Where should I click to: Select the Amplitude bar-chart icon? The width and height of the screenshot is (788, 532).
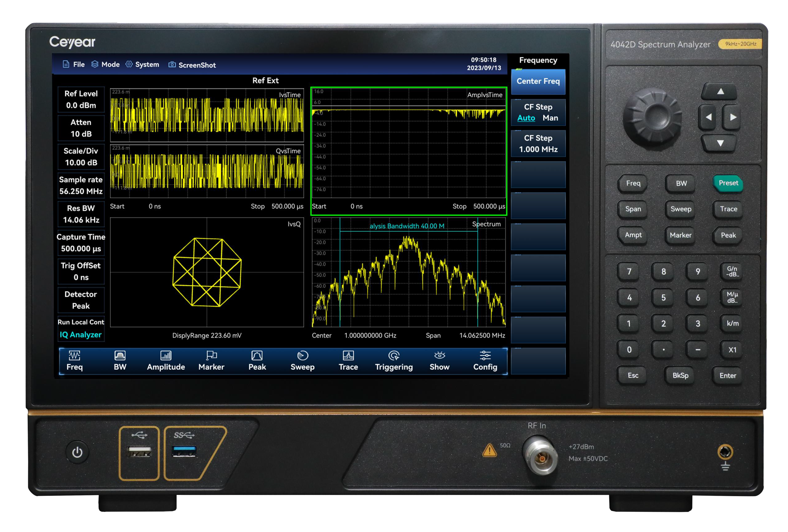(166, 355)
